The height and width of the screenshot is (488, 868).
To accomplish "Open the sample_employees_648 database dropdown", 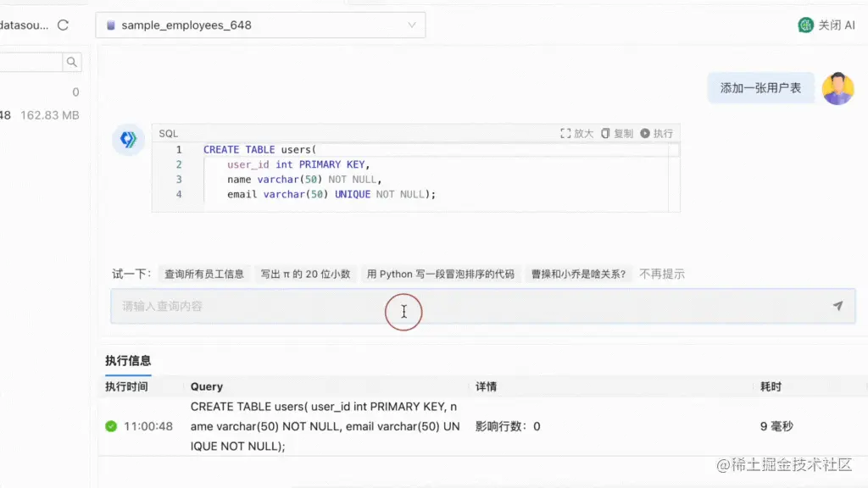I will click(260, 25).
